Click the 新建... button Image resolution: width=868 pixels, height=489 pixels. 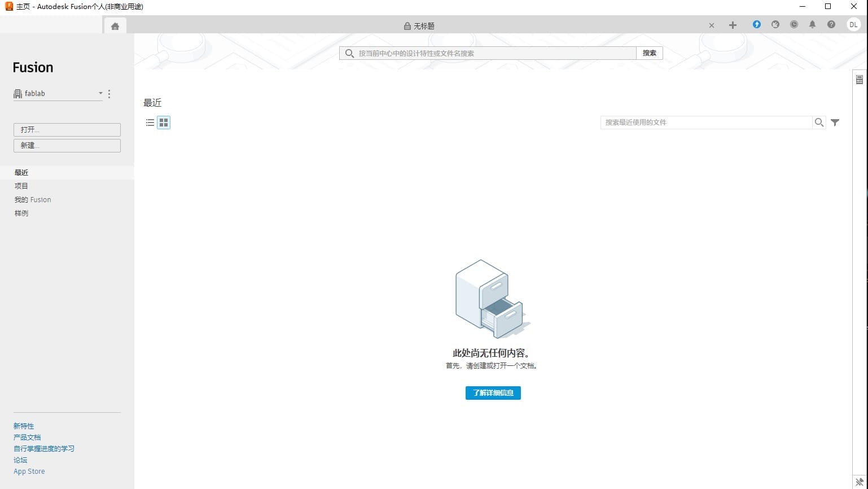tap(67, 146)
